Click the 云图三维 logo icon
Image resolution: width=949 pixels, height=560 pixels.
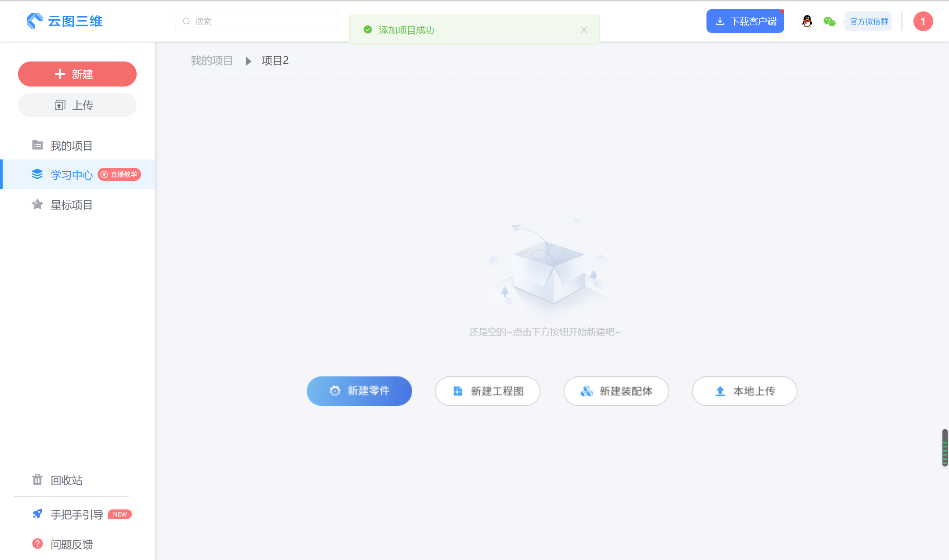coord(35,21)
